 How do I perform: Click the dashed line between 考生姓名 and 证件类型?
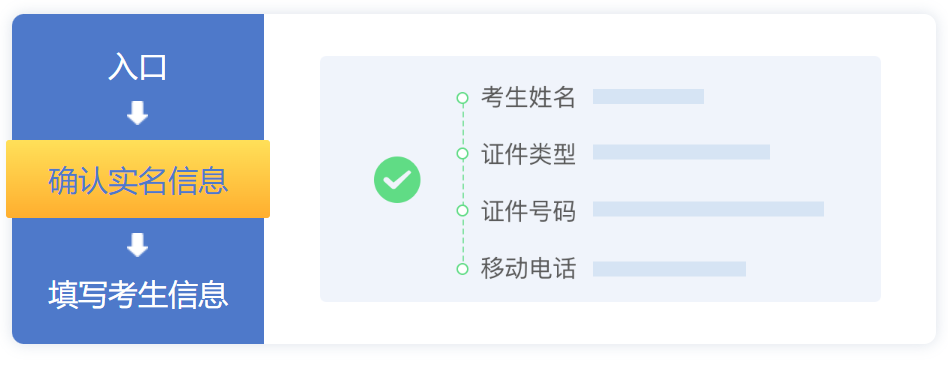click(x=463, y=125)
